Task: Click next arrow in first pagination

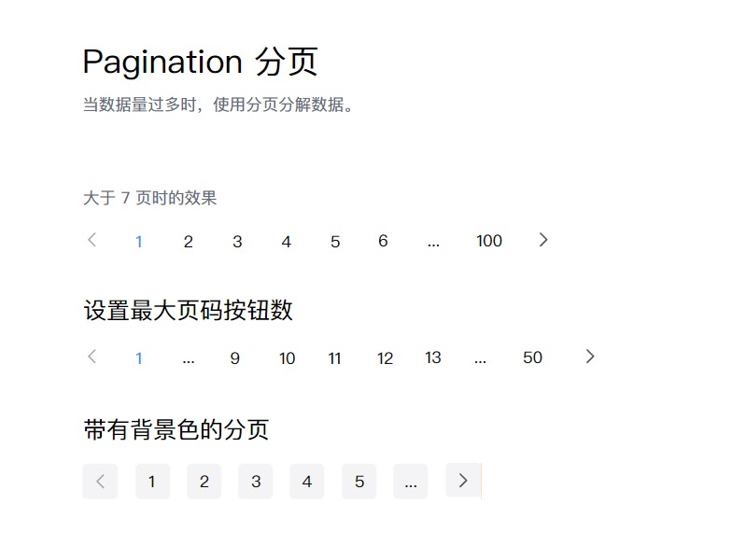Action: tap(543, 241)
